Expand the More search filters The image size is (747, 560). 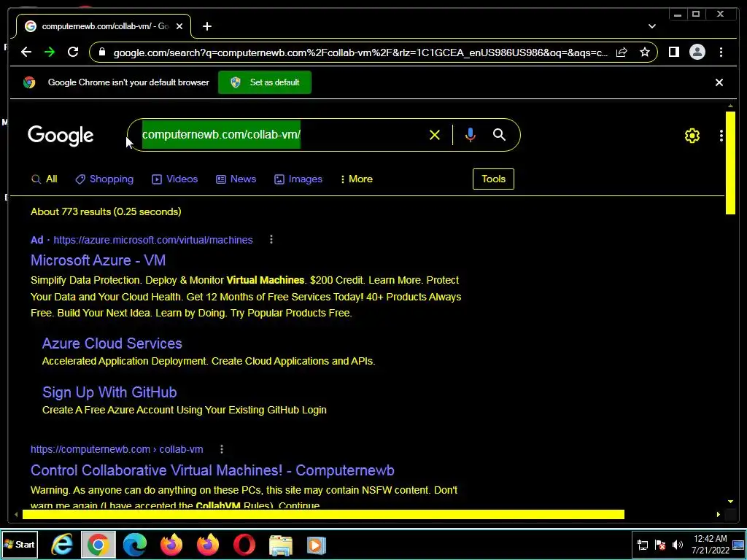tap(356, 179)
